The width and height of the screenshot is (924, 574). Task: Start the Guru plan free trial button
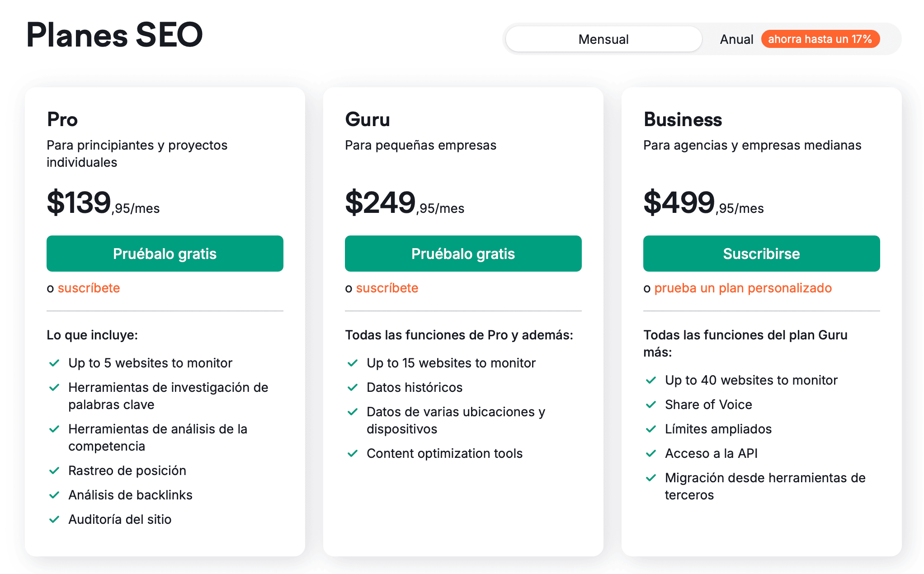tap(463, 254)
